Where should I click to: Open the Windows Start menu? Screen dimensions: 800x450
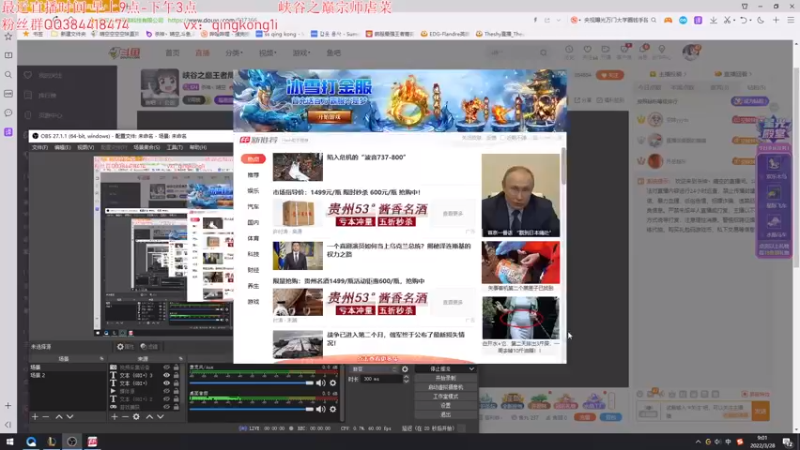pyautogui.click(x=10, y=441)
